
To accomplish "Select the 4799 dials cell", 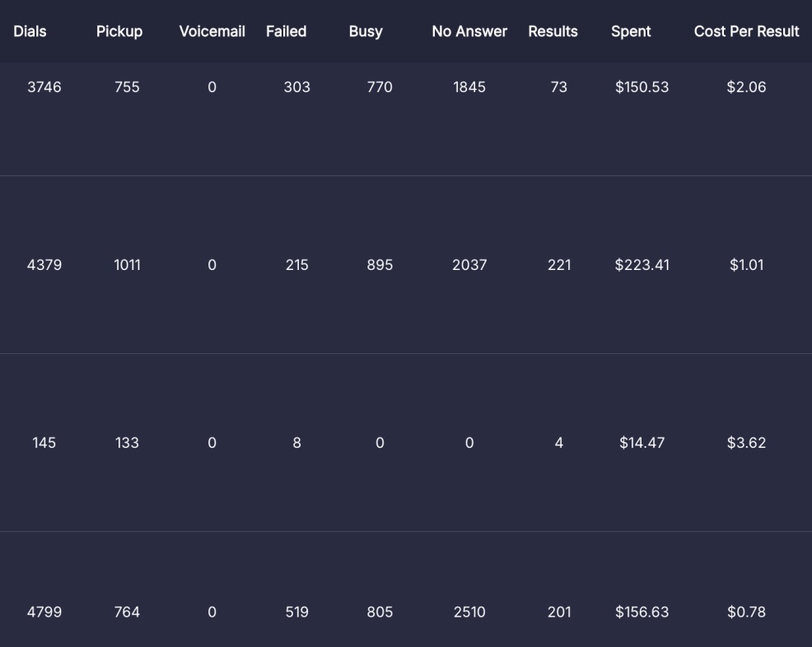I will [44, 612].
